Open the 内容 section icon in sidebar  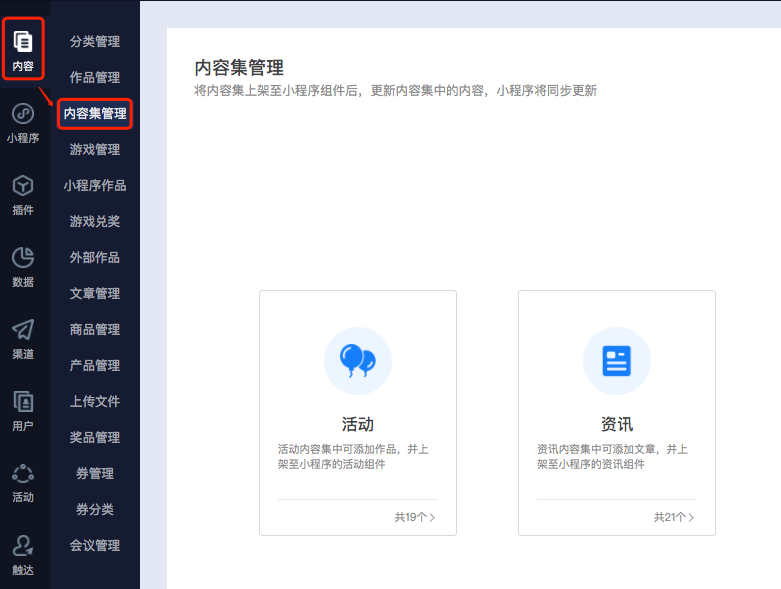23,41
